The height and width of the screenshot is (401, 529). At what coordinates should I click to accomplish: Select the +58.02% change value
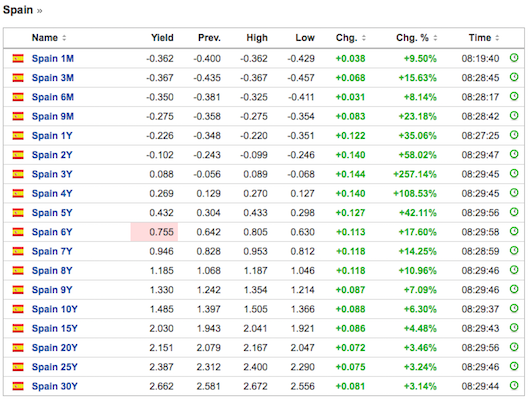tap(417, 155)
